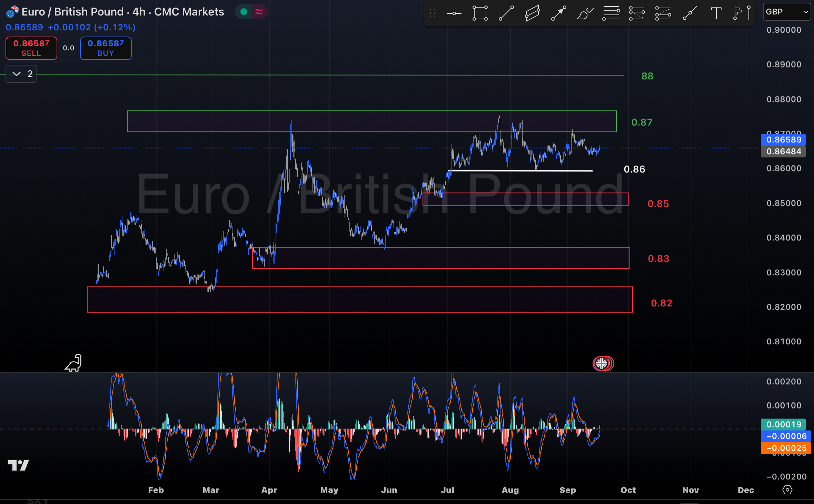Toggle the pink approximate price mode
The width and height of the screenshot is (814, 504).
(x=261, y=11)
